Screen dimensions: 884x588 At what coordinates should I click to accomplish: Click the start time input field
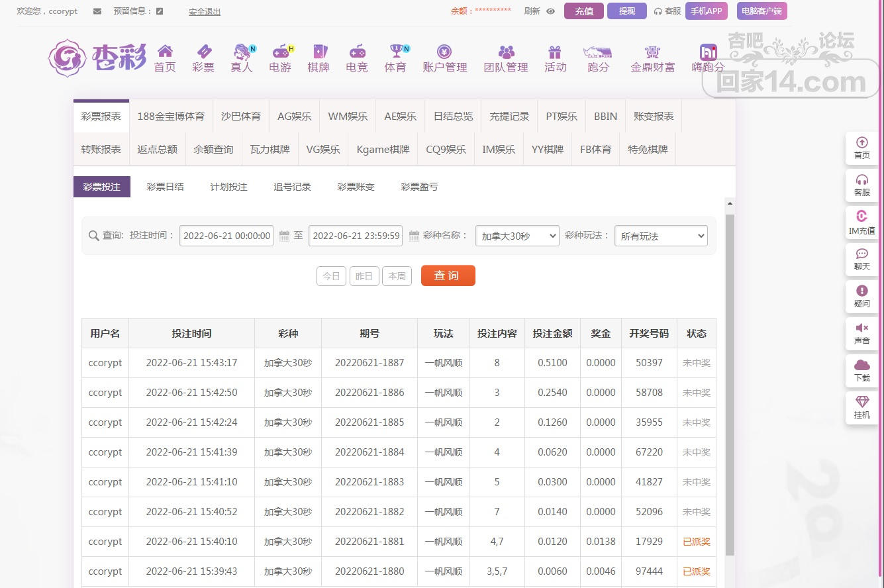pos(226,236)
